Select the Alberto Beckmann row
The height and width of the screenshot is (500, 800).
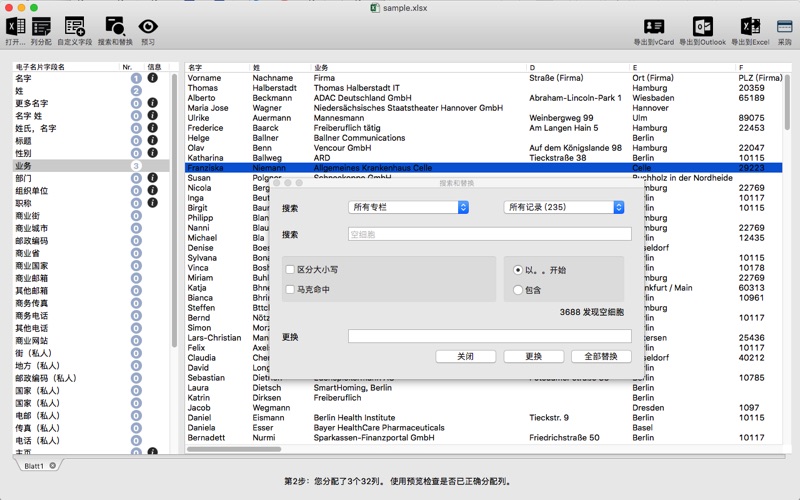coord(484,98)
